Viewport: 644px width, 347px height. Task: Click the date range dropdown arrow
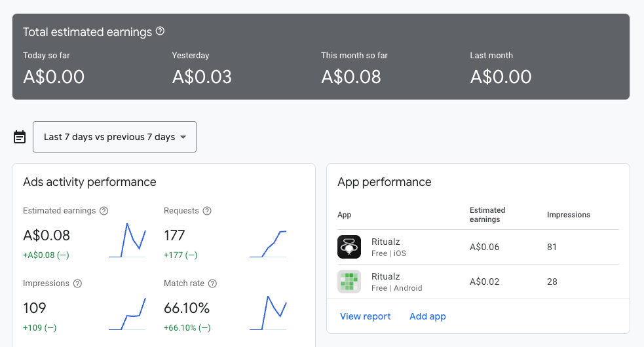(x=183, y=137)
